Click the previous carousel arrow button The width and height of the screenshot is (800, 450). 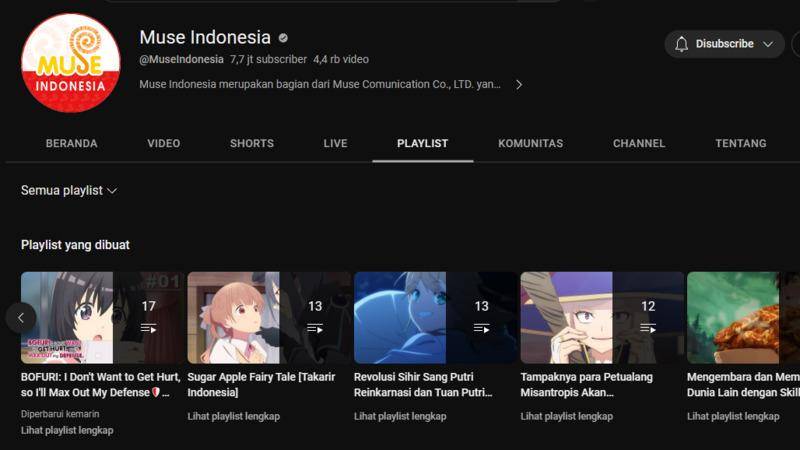click(21, 318)
